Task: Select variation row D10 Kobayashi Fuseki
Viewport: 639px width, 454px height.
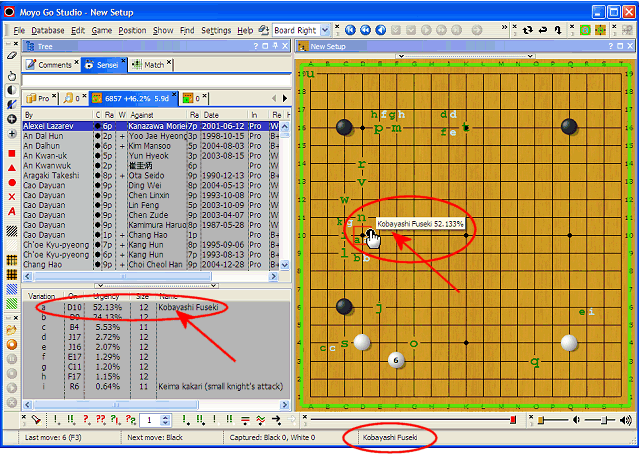Action: [156, 307]
